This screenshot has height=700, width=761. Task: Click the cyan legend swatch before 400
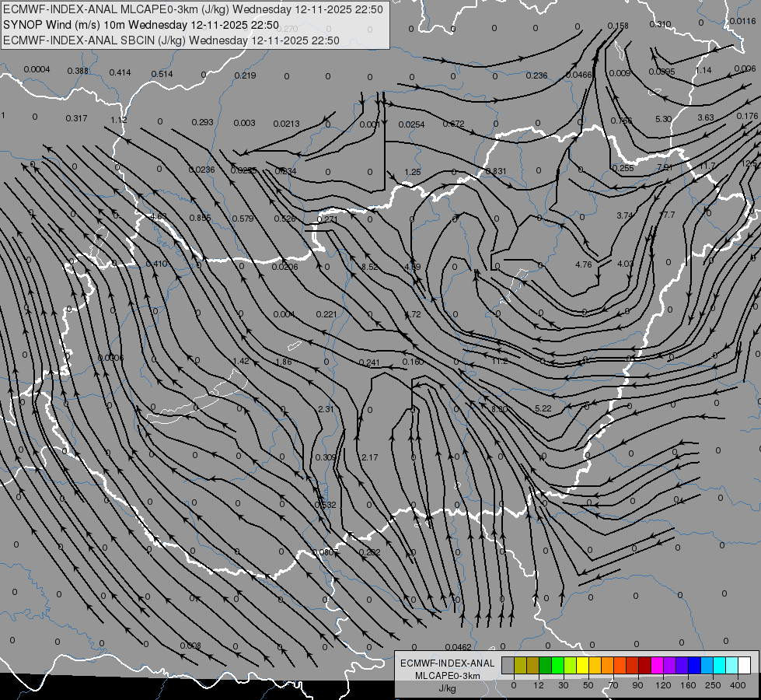point(719,665)
